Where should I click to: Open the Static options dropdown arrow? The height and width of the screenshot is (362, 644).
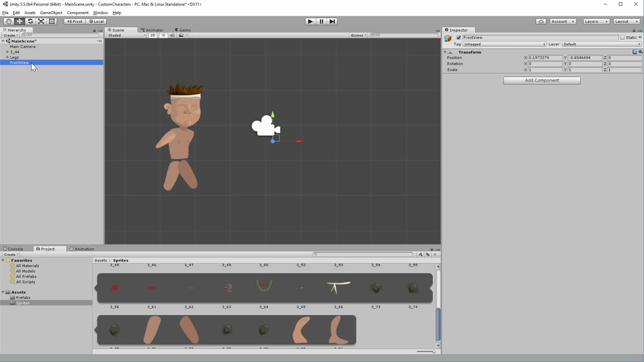coord(639,38)
